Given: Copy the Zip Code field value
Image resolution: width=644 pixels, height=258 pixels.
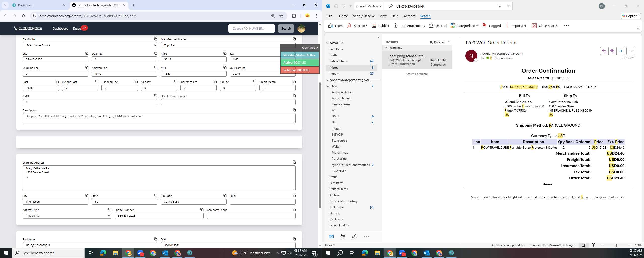Looking at the screenshot, I should click(225, 195).
